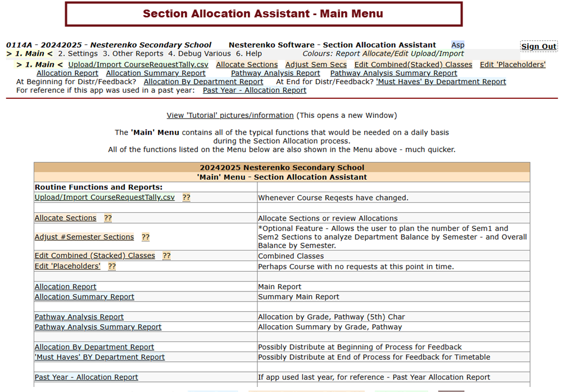Viewport: 562px width, 392px height.
Task: Open Past Year - Allocation Report in table
Action: 86,377
